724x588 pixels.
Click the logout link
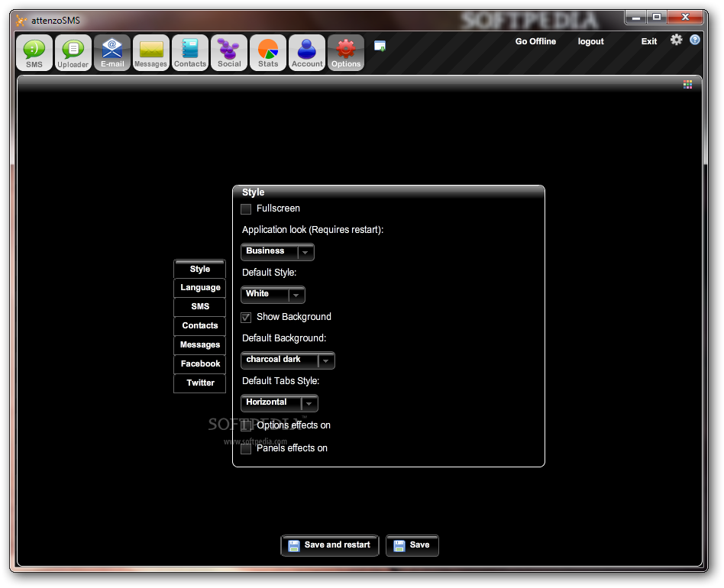click(x=590, y=41)
